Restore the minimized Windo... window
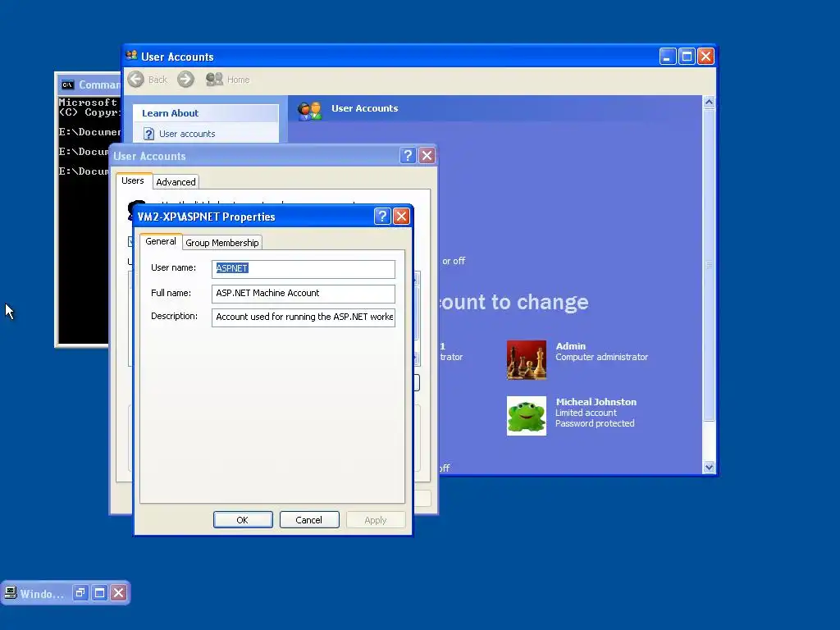 coord(80,593)
